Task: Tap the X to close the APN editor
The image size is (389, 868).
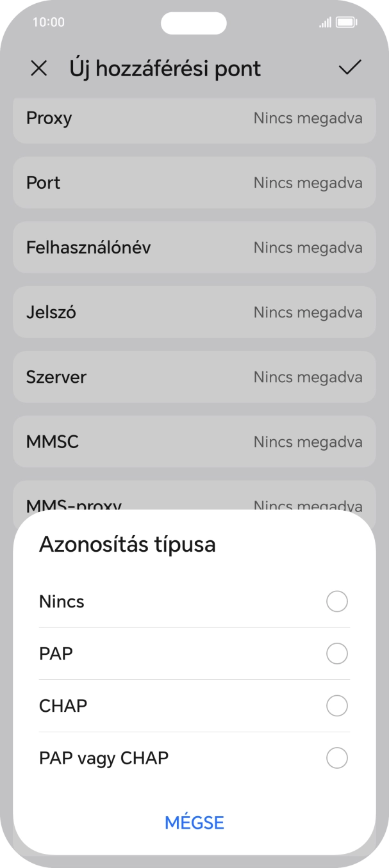Action: [40, 68]
